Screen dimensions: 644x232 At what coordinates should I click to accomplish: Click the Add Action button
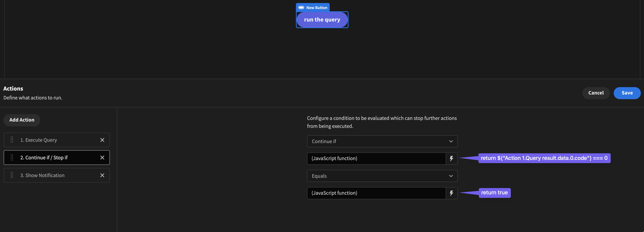(x=22, y=120)
